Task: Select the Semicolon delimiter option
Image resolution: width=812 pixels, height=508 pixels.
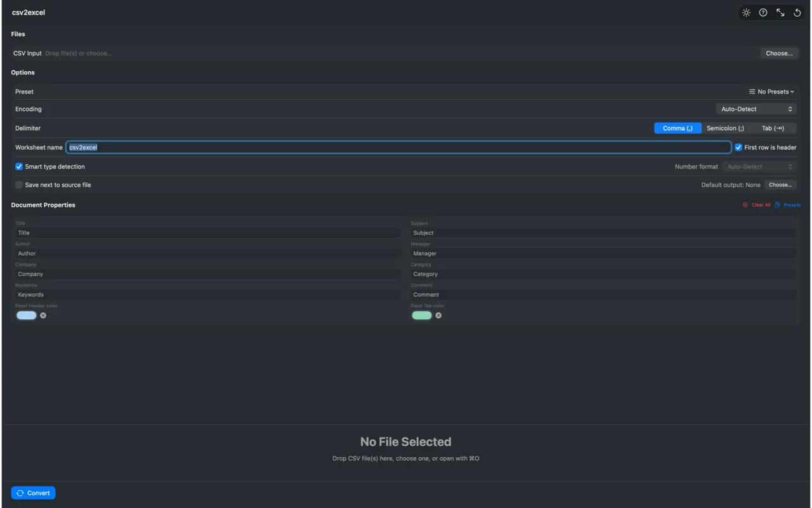Action: click(x=724, y=128)
